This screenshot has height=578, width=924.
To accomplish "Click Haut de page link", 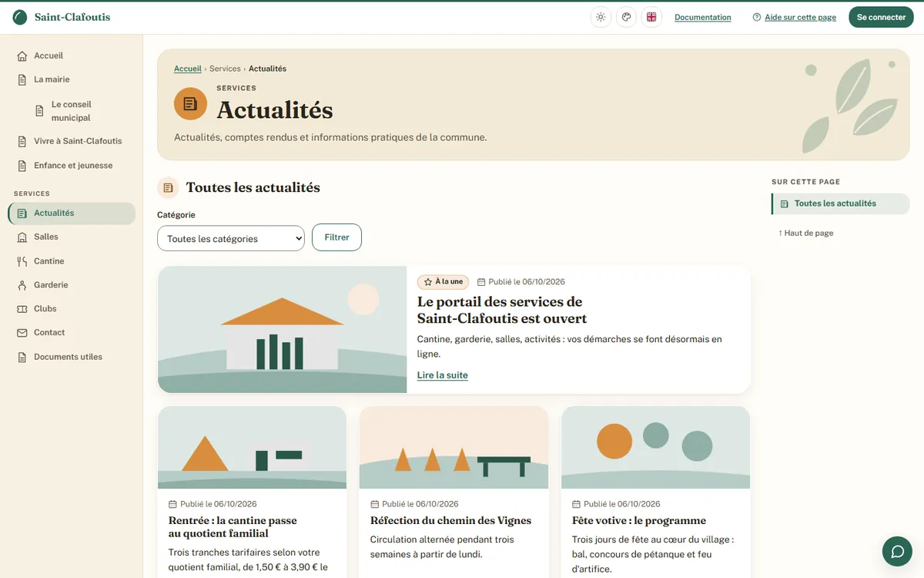I will click(x=805, y=233).
